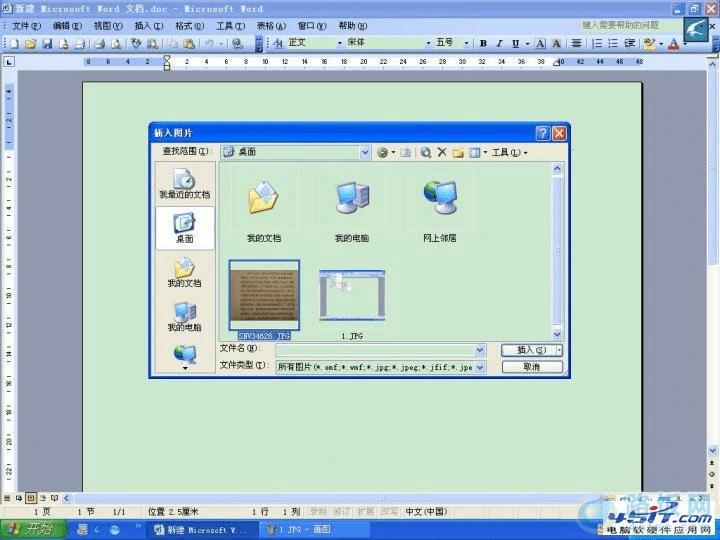This screenshot has height=540, width=720.
Task: Click the 取消 button
Action: (532, 367)
